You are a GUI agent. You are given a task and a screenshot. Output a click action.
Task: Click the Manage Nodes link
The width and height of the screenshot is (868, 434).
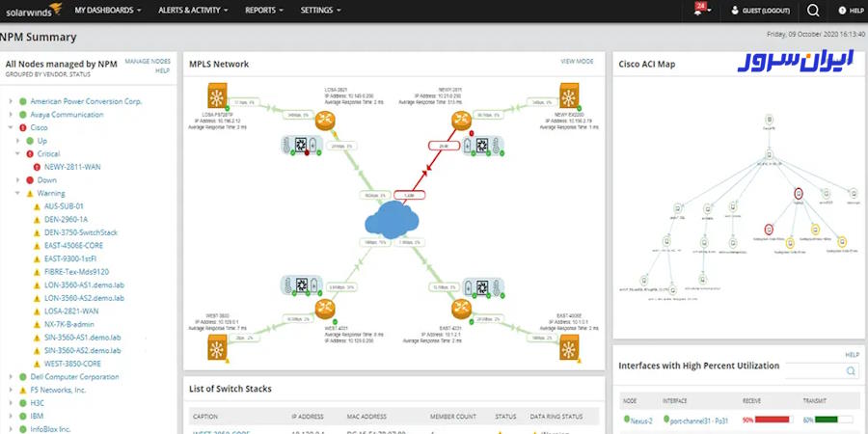(x=148, y=62)
